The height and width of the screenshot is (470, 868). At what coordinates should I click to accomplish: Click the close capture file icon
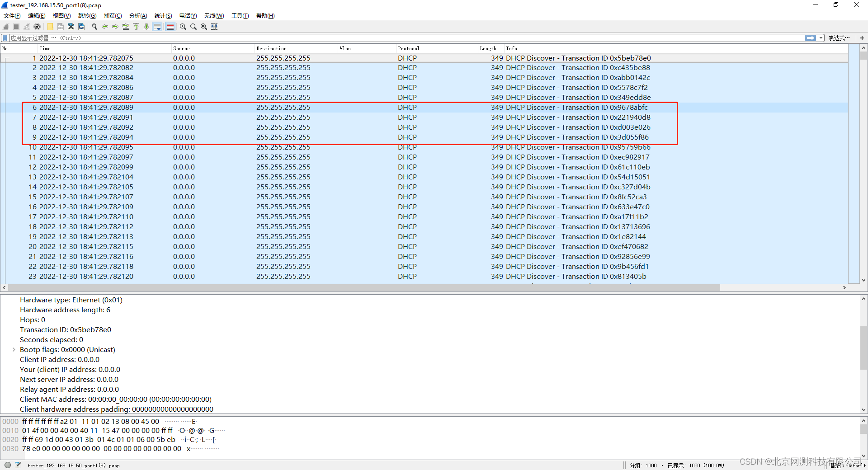(x=71, y=27)
